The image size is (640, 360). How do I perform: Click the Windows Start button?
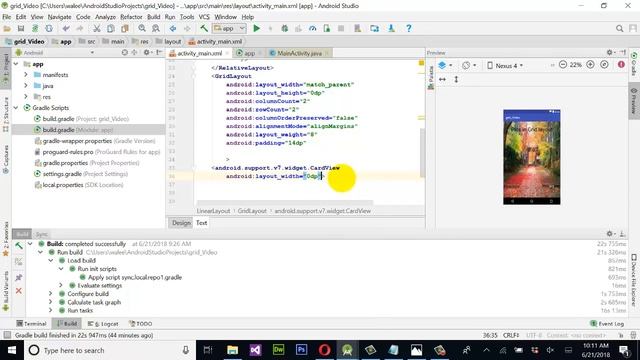coord(12,350)
